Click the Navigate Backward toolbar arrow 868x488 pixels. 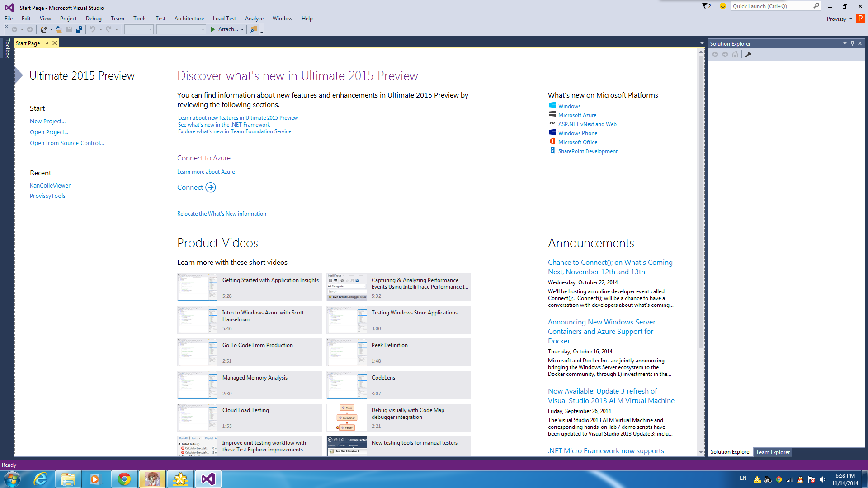pos(14,29)
